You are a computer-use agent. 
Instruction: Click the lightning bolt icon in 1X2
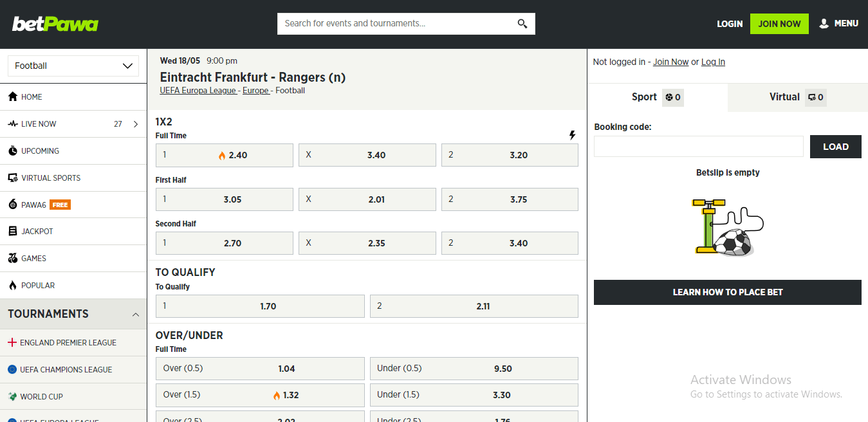(572, 135)
